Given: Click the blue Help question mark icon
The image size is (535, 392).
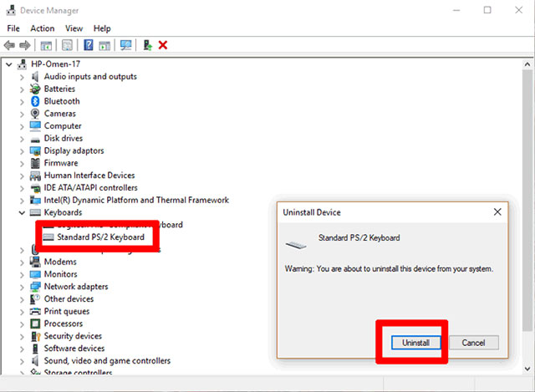Looking at the screenshot, I should coord(89,45).
